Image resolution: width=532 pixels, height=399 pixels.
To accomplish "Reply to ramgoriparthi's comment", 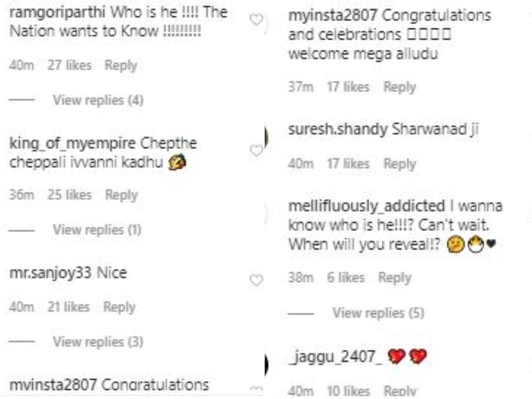I will (121, 65).
